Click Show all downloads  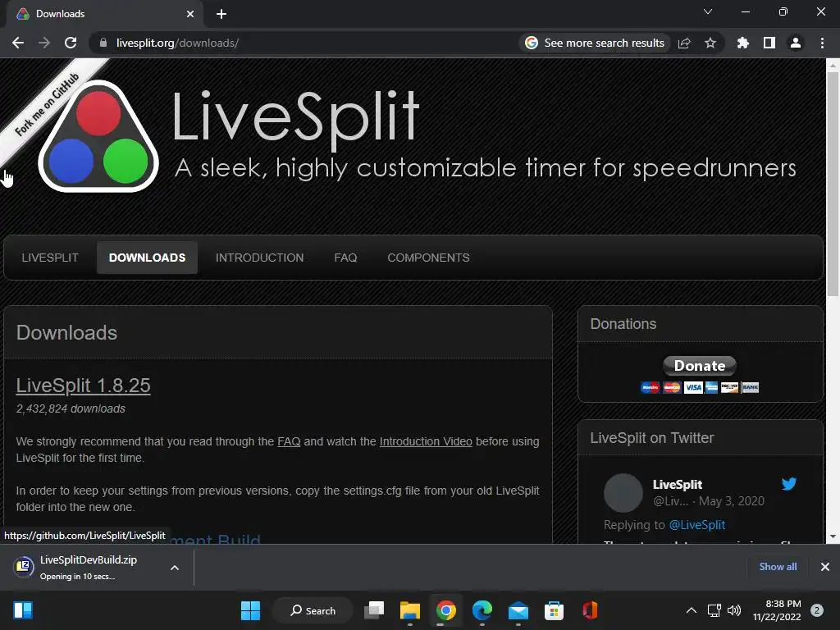click(778, 567)
